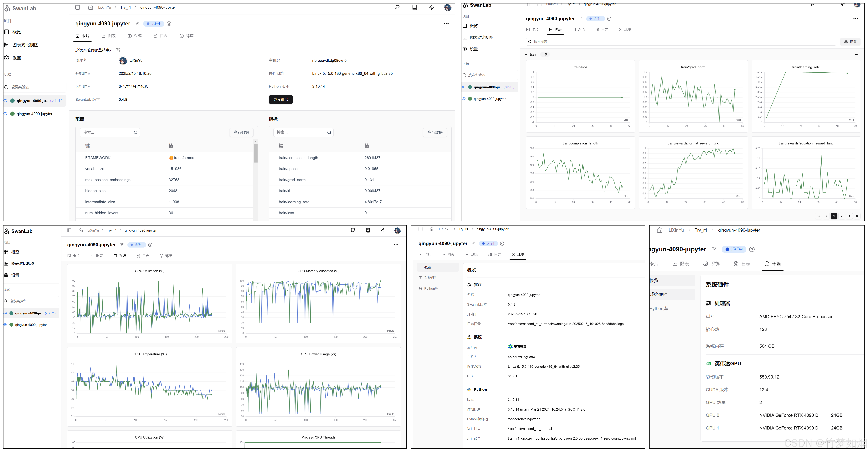Toggle visibility eye of running qingyun-4090-ju experiment
Screen dimensions: 868x452
[x=5, y=101]
